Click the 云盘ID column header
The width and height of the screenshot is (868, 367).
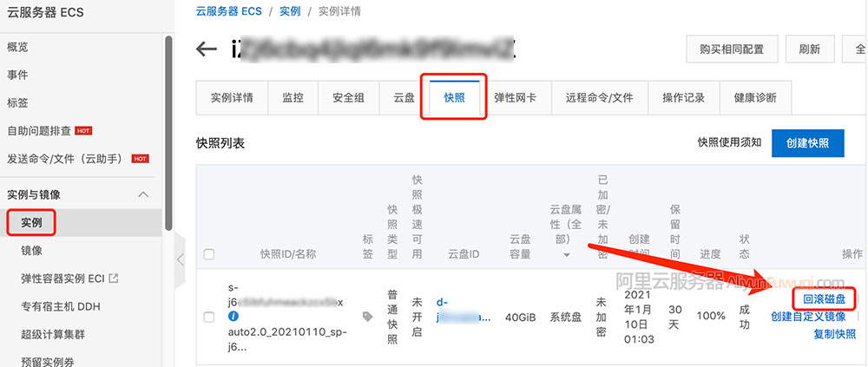pos(464,254)
